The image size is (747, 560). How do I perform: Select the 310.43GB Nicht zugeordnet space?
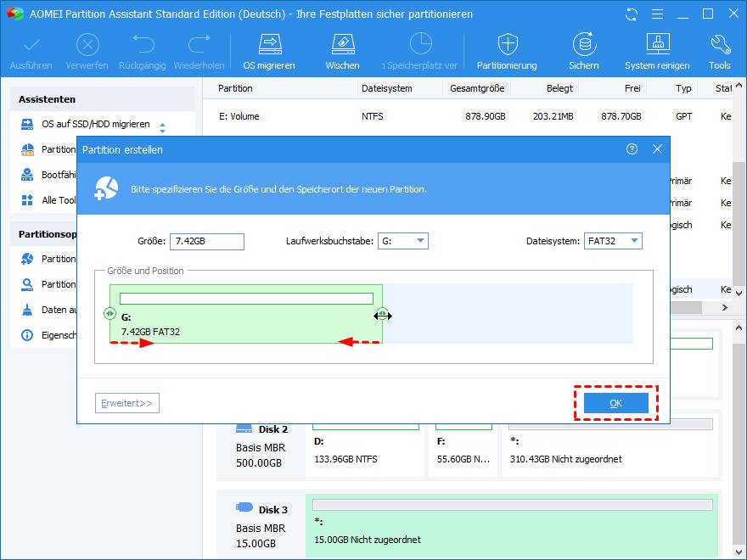[609, 450]
